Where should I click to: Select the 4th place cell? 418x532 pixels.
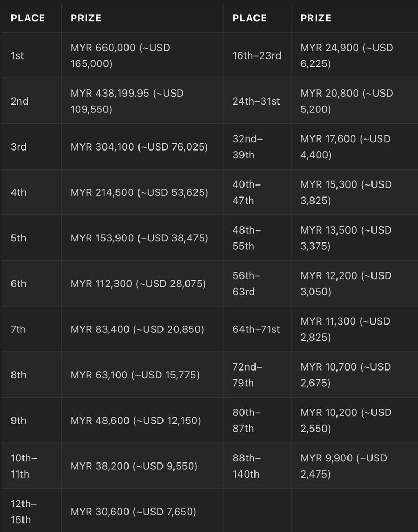[x=31, y=192]
